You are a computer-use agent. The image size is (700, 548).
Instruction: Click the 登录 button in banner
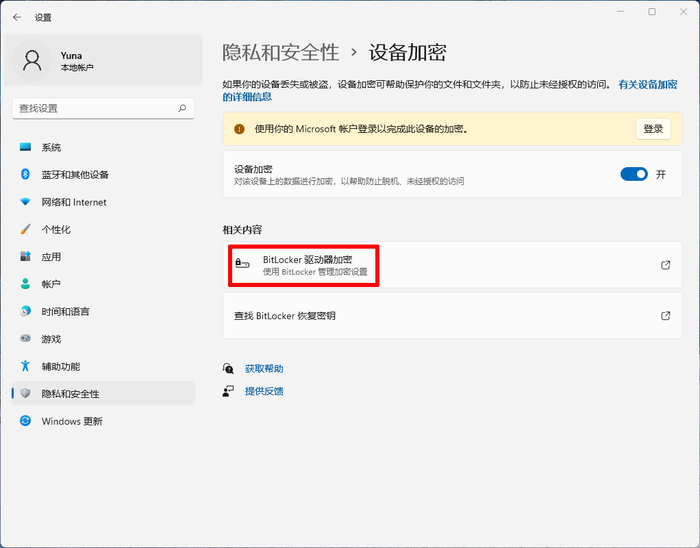click(x=653, y=129)
